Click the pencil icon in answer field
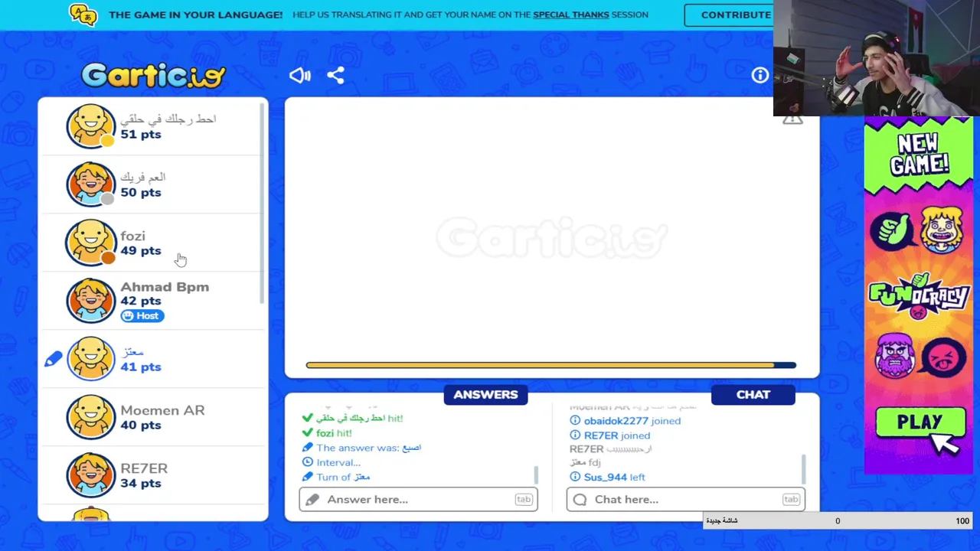This screenshot has width=980, height=551. [312, 500]
